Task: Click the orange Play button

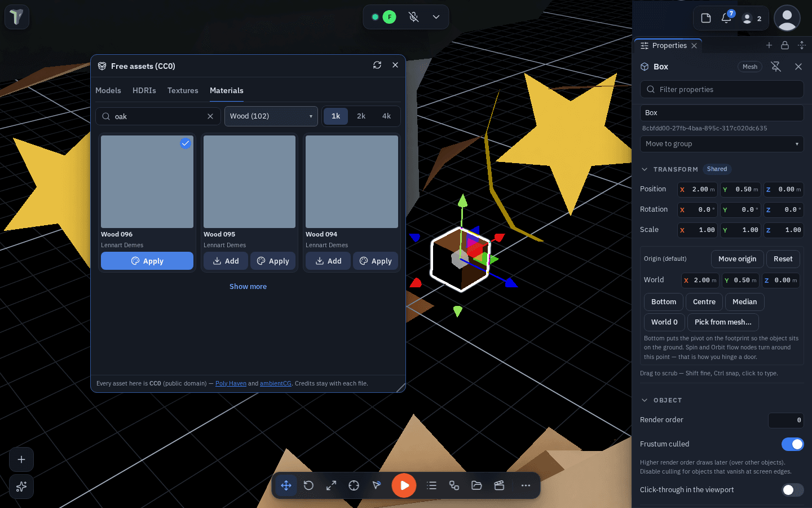Action: (404, 485)
